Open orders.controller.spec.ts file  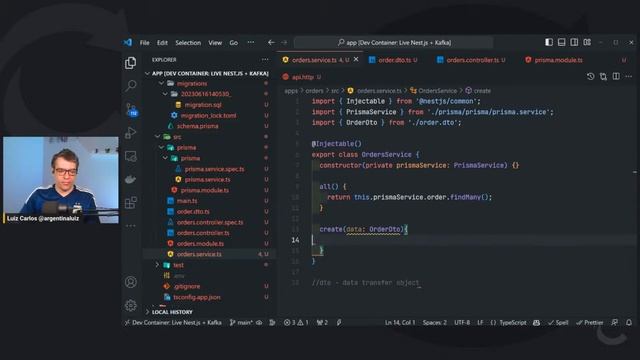(x=209, y=222)
